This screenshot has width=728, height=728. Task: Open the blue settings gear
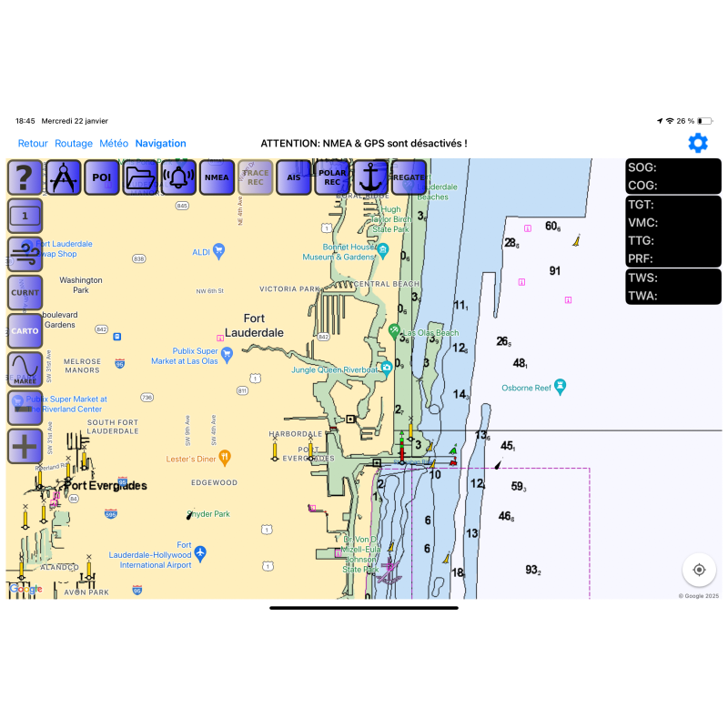(x=698, y=143)
